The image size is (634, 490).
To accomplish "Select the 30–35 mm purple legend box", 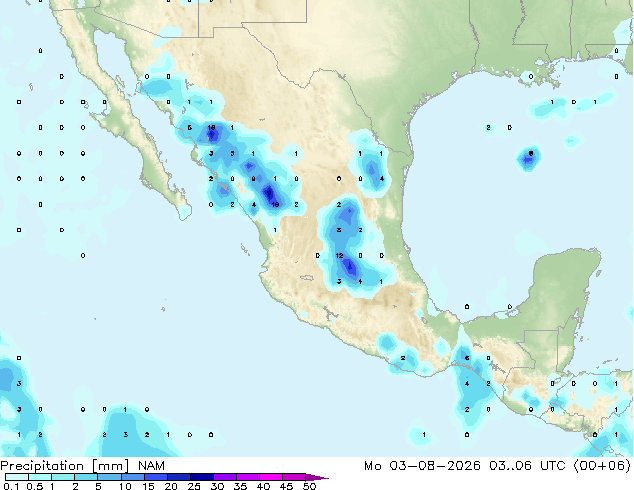I will [x=225, y=477].
